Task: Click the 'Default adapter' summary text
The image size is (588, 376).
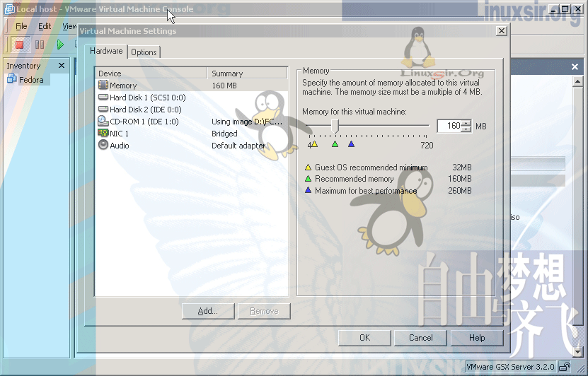Action: 238,146
